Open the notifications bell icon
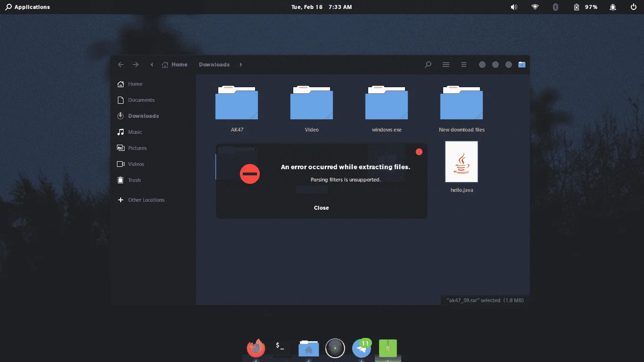This screenshot has height=362, width=644. tap(613, 7)
